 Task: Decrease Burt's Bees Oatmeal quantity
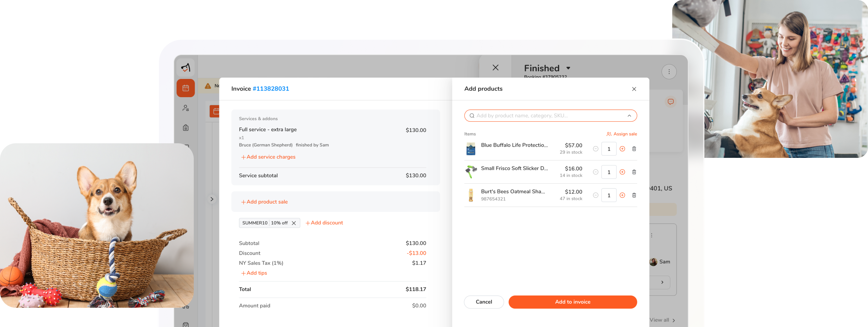595,195
